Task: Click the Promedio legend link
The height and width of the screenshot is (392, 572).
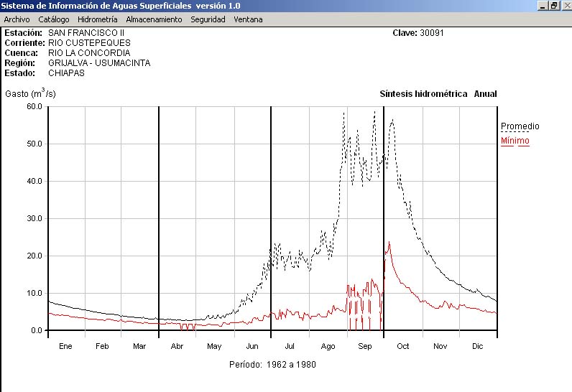Action: pyautogui.click(x=520, y=126)
